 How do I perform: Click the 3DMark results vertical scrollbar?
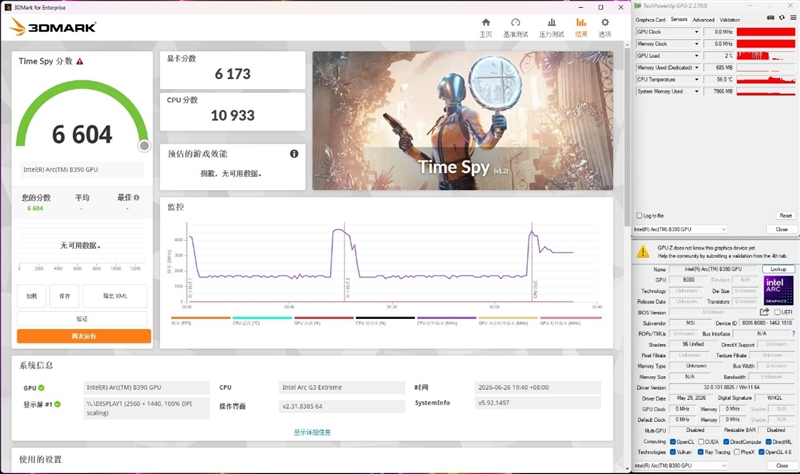pyautogui.click(x=628, y=138)
